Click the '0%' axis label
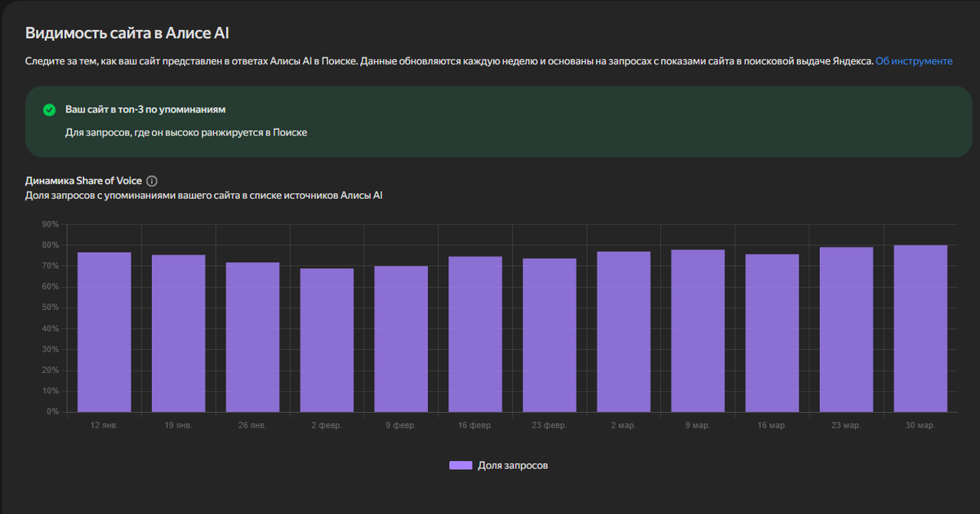 [53, 412]
